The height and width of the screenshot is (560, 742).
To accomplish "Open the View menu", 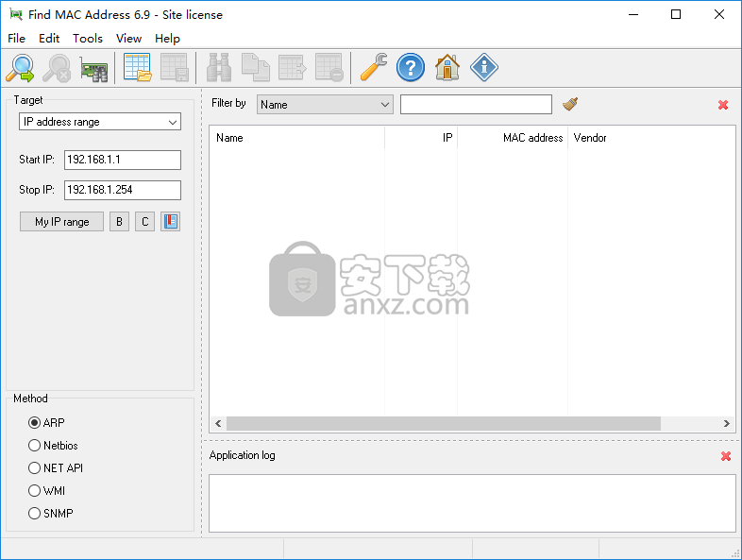I will point(128,39).
